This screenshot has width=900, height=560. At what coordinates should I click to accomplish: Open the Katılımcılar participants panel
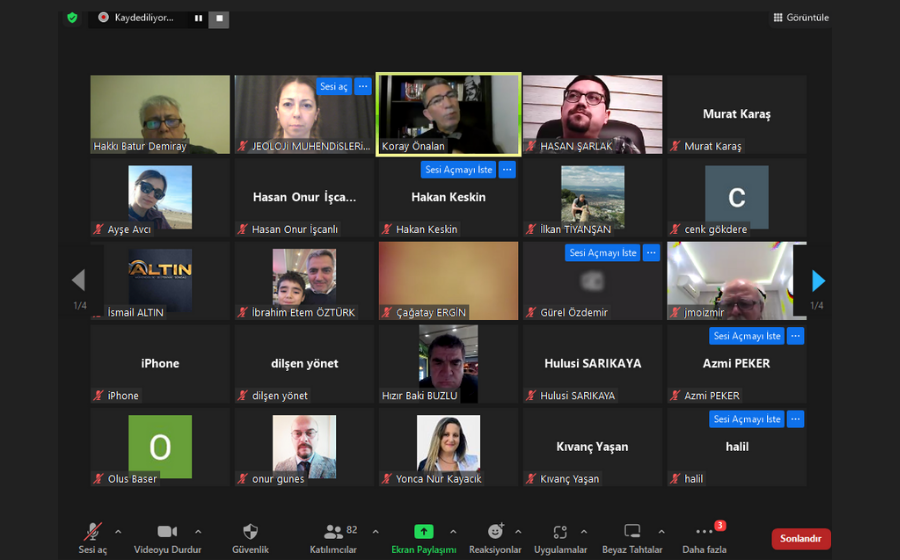(334, 538)
